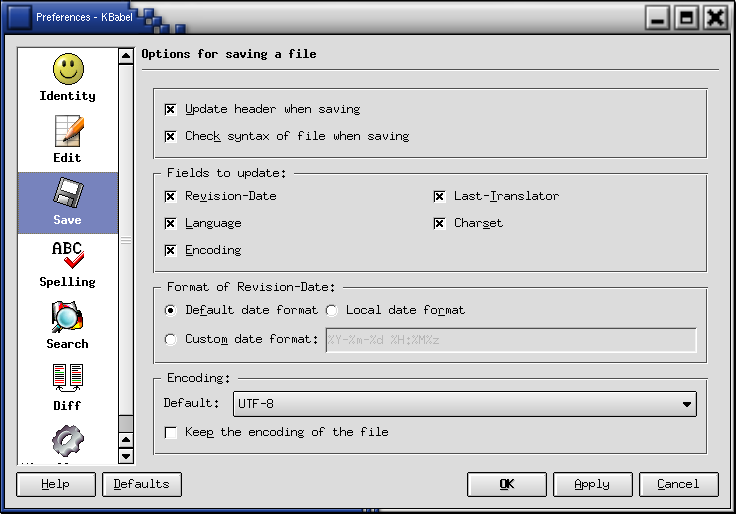Select the gear icon at sidebar bottom

pos(67,443)
